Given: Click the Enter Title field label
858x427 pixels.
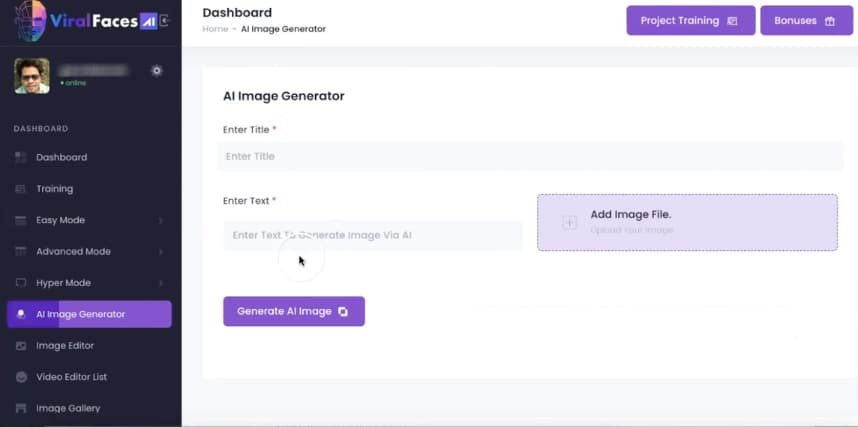Looking at the screenshot, I should (250, 130).
